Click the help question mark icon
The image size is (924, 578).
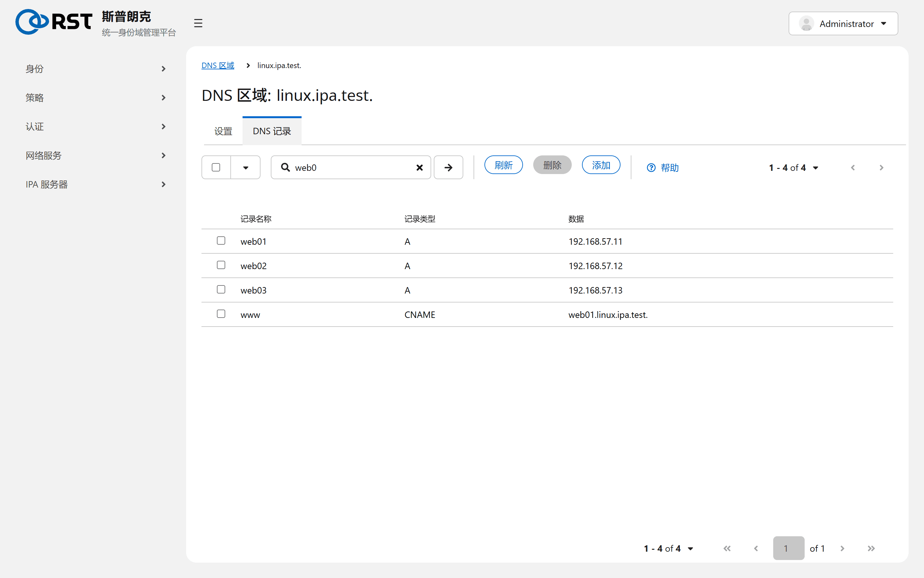click(651, 168)
